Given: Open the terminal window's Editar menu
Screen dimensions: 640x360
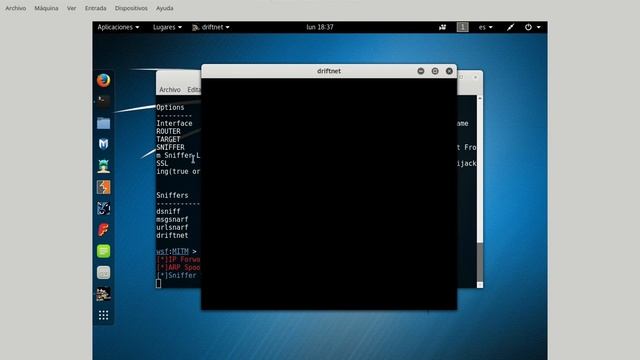Looking at the screenshot, I should [x=194, y=90].
